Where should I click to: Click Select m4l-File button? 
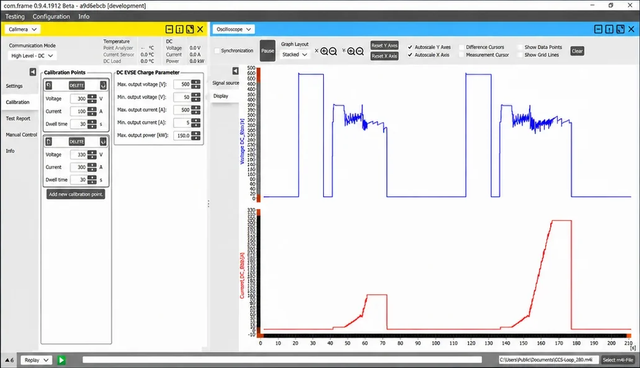pos(618,360)
